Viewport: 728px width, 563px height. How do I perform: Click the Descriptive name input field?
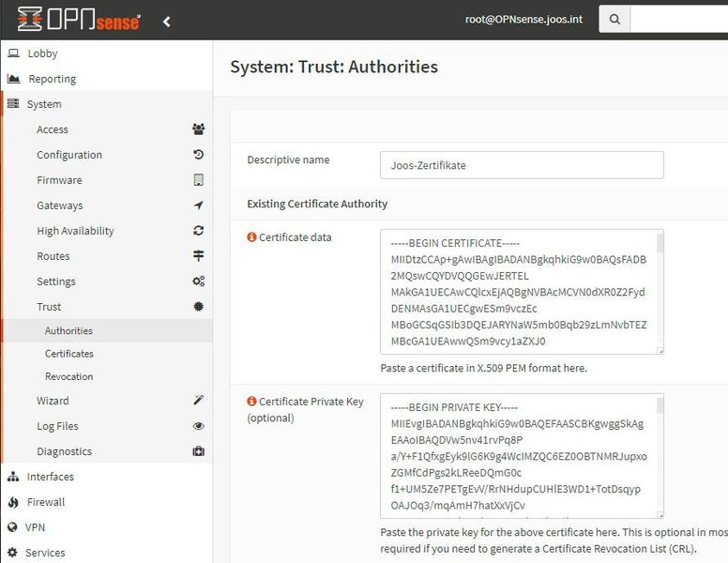point(522,165)
